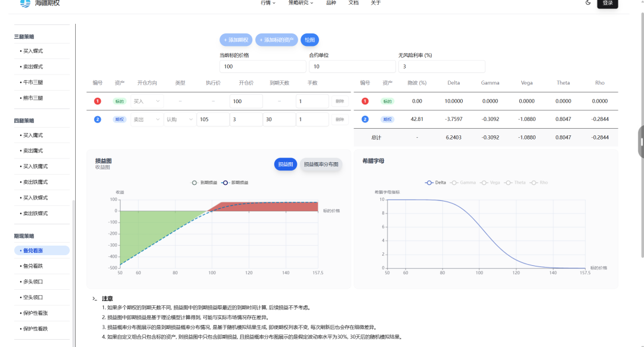The image size is (644, 347).
Task: Enable the Gamma curve in the Greeks legend
Action: point(463,182)
